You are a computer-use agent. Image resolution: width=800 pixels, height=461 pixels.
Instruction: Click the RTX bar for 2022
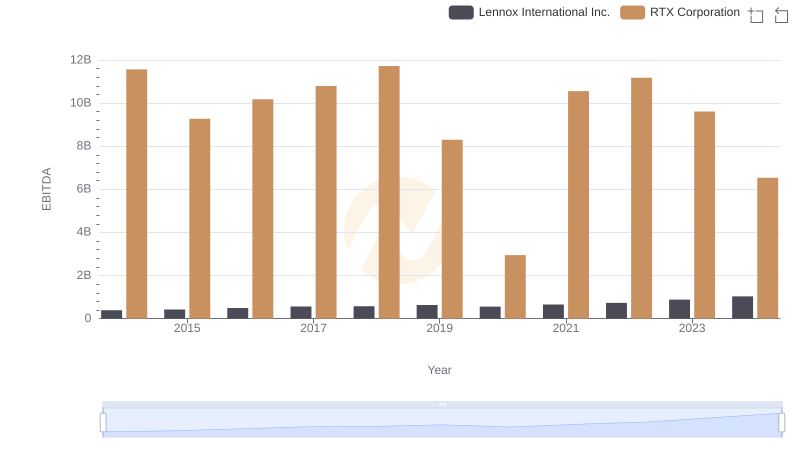point(641,198)
